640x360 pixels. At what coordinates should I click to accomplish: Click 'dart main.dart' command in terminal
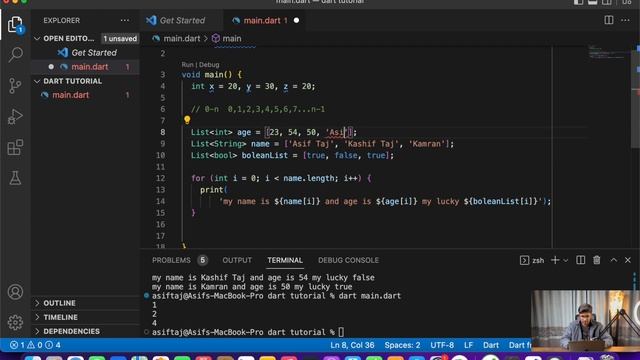coord(370,296)
